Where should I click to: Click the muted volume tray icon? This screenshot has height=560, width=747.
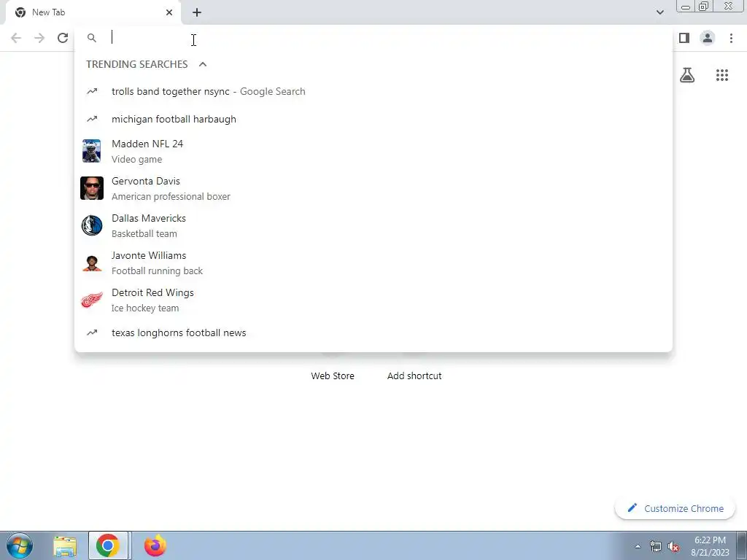pos(673,547)
